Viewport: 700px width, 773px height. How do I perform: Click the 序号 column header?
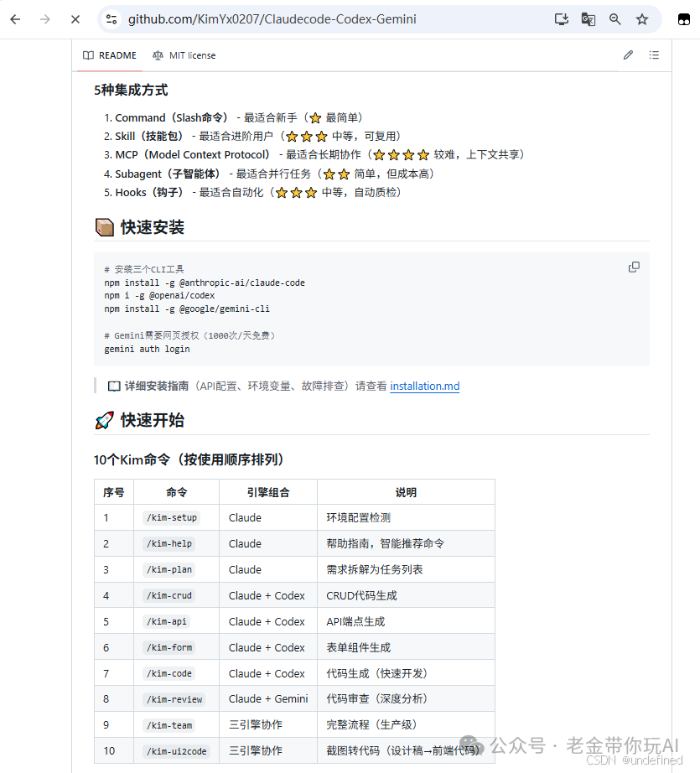point(114,492)
